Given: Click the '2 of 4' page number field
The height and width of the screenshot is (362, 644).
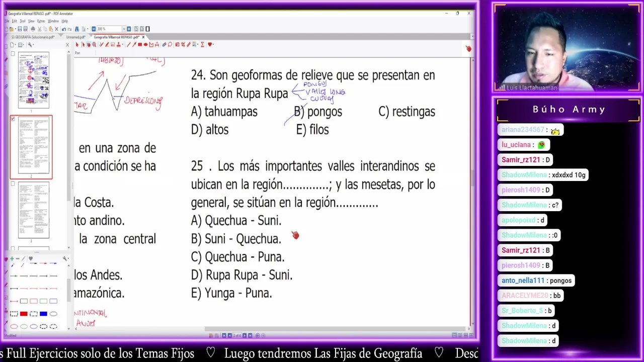Looking at the screenshot, I should [x=237, y=335].
